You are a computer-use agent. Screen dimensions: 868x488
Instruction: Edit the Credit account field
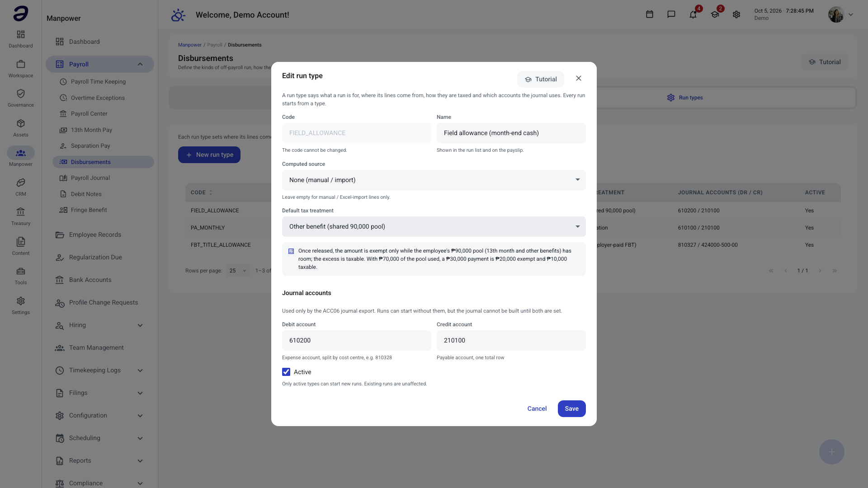pos(511,340)
